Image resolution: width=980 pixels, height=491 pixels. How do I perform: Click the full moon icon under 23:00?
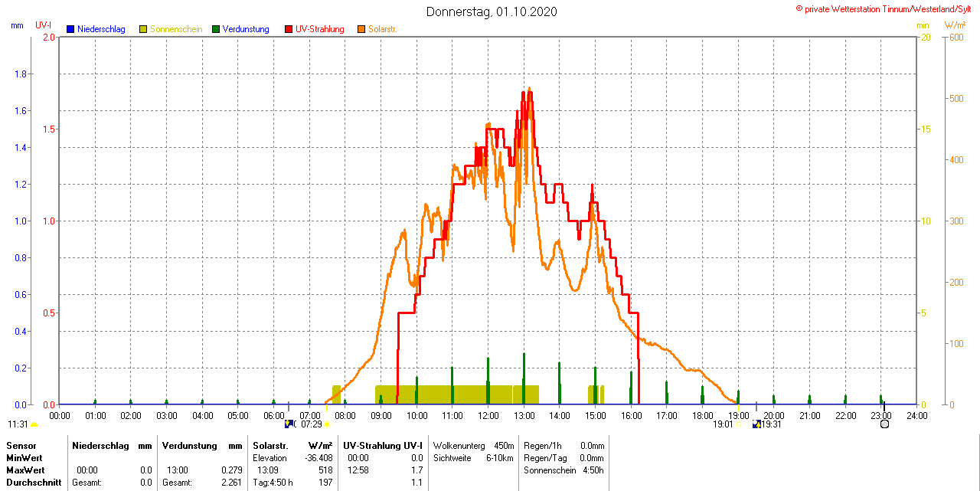click(885, 424)
